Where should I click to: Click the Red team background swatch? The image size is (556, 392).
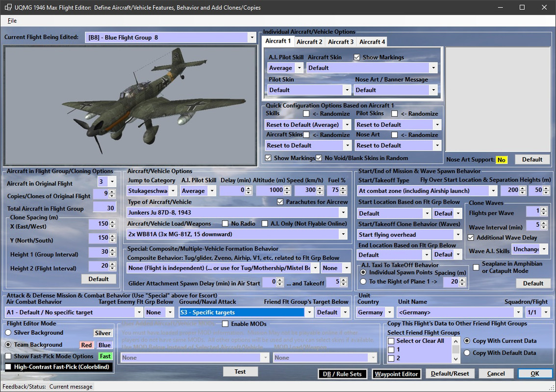[86, 345]
